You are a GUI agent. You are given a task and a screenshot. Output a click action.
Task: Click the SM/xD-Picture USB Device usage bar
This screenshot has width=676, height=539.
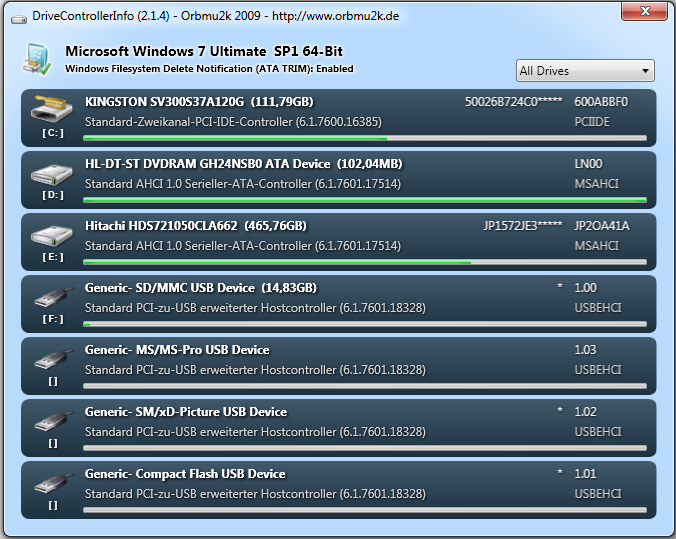[x=365, y=448]
